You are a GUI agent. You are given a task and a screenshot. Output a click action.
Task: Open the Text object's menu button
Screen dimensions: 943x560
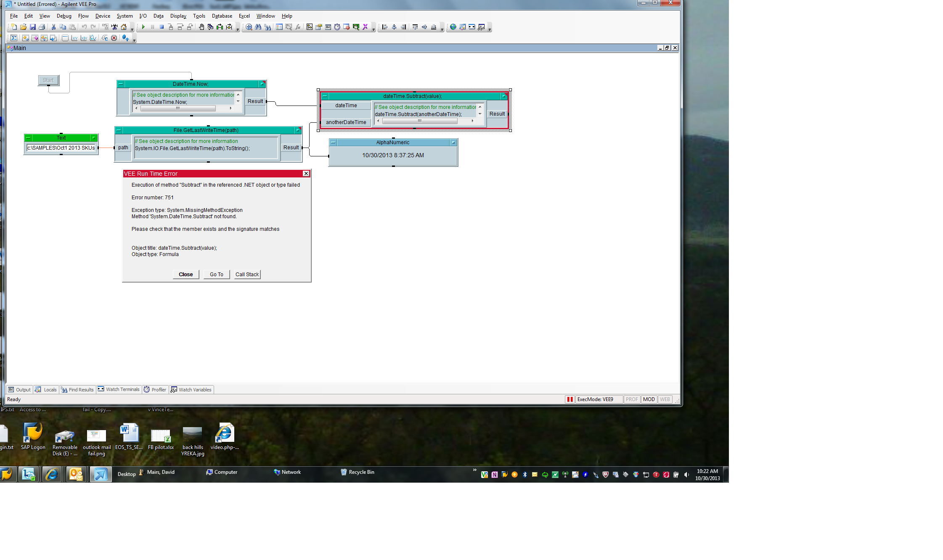(x=28, y=138)
